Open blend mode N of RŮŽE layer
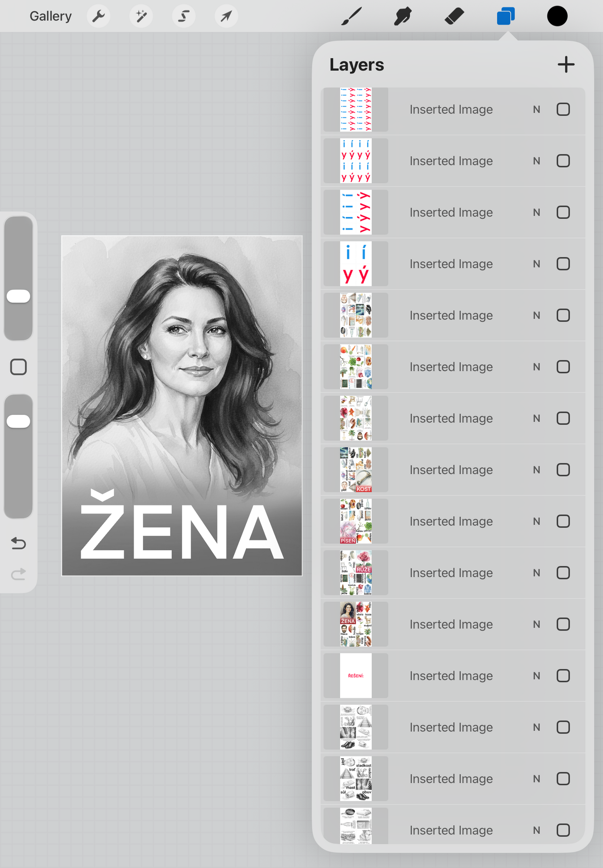Viewport: 603px width, 868px height. [x=537, y=573]
